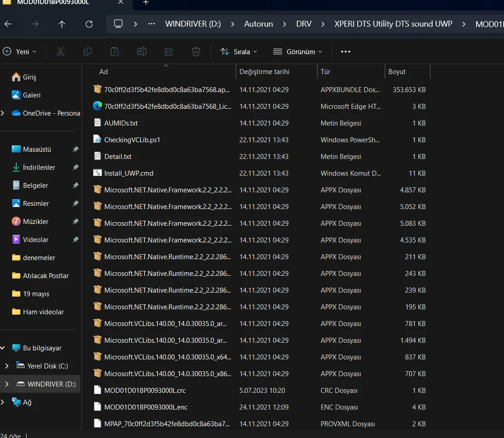Click the Share icon in toolbar
Screen dimensions: 504x438
(x=169, y=51)
